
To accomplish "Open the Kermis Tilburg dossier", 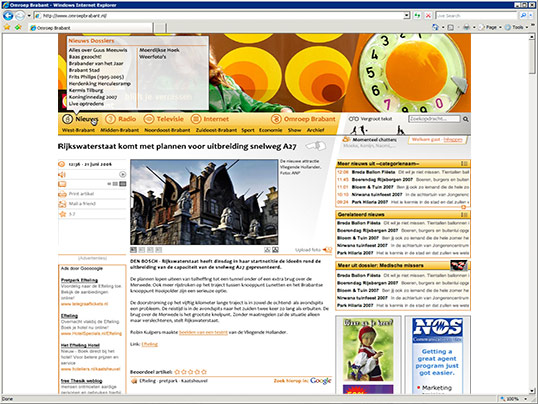I will [x=86, y=90].
